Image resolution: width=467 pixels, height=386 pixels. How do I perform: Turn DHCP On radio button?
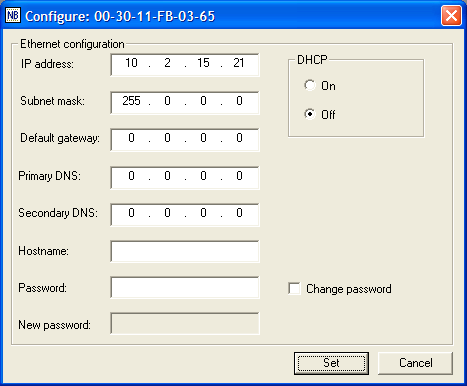[310, 86]
